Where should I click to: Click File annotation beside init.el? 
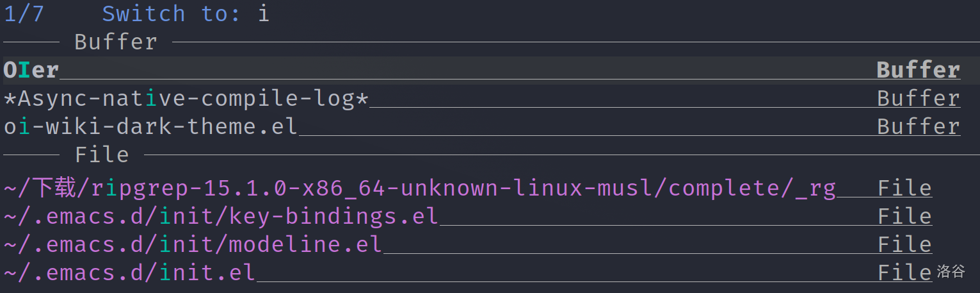pyautogui.click(x=904, y=273)
